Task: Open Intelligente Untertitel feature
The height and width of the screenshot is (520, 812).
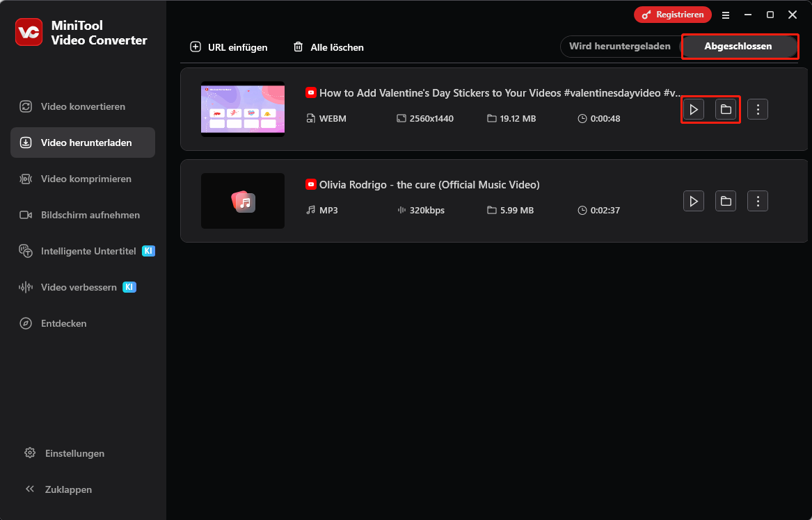Action: (x=83, y=252)
